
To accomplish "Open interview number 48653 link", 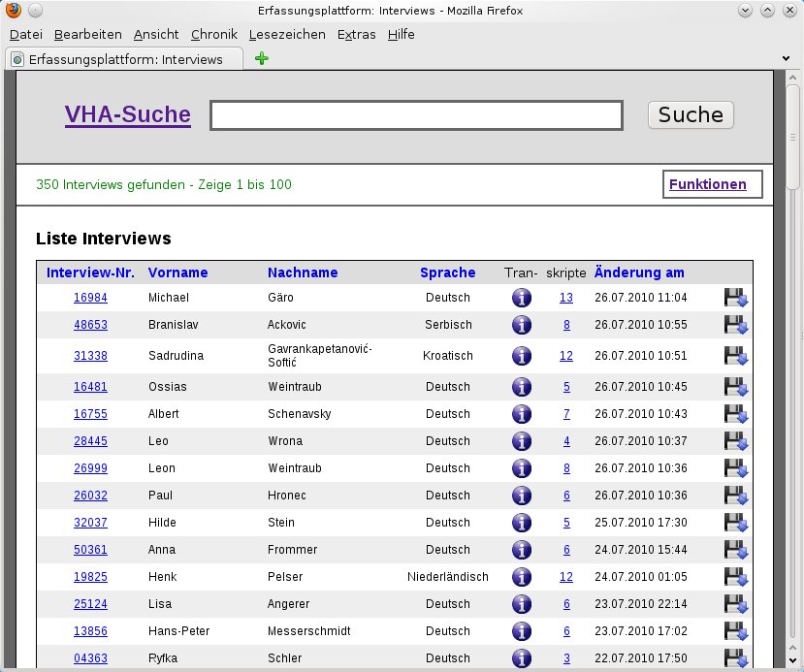I will [90, 325].
